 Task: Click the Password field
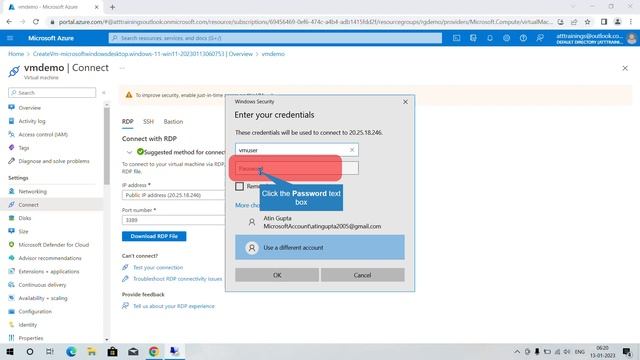[297, 168]
